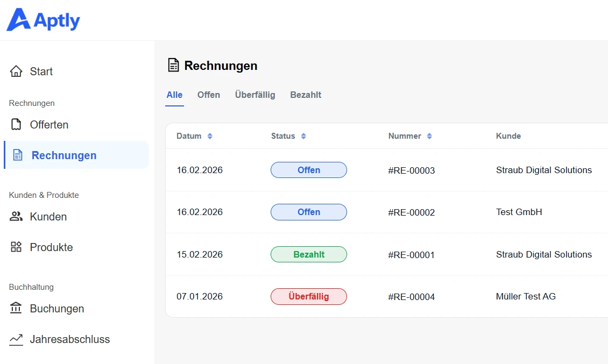Sort table by Nummer using the arrows
The width and height of the screenshot is (608, 364).
[x=429, y=136]
